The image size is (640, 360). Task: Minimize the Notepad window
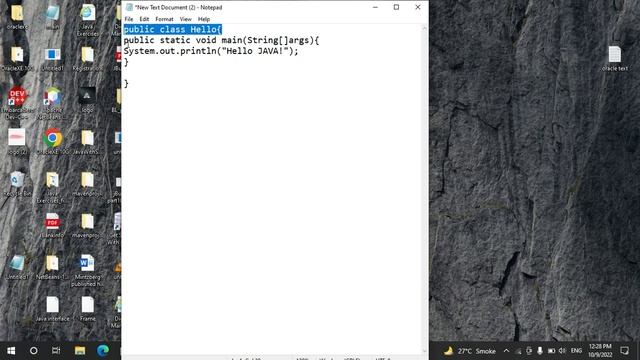click(x=375, y=7)
